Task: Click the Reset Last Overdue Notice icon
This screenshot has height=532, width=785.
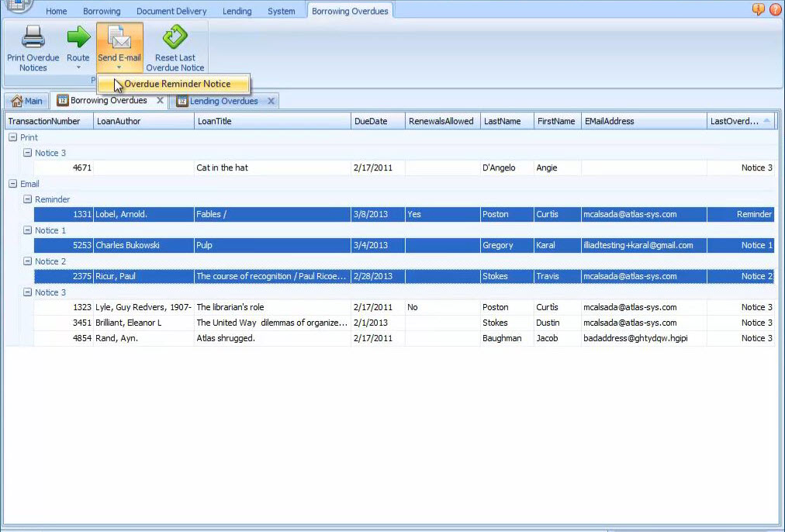Action: point(175,36)
